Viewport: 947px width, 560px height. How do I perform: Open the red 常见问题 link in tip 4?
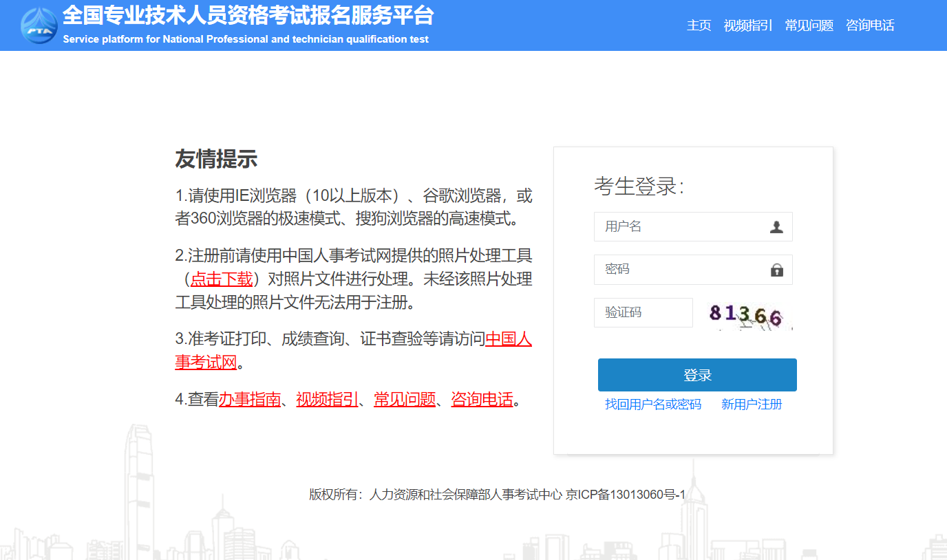point(405,400)
